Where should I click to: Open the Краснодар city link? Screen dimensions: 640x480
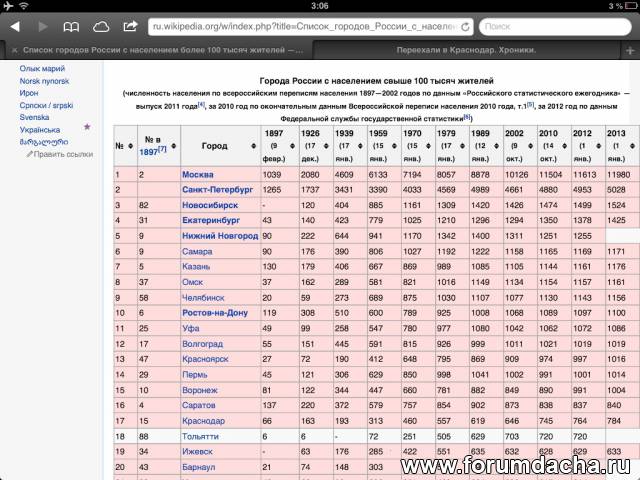pos(204,421)
